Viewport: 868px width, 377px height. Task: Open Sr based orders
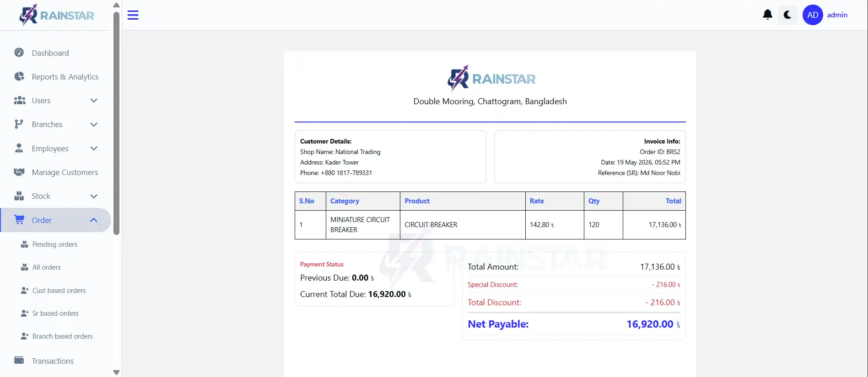pos(55,313)
